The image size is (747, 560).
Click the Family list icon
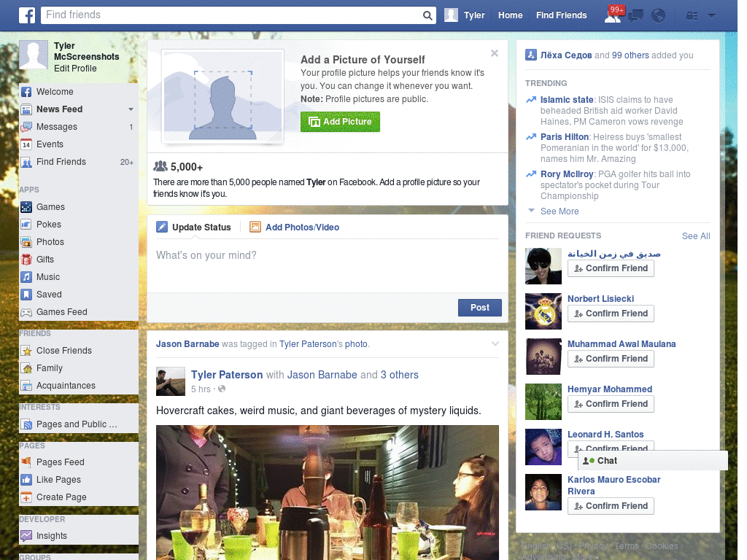coord(26,368)
